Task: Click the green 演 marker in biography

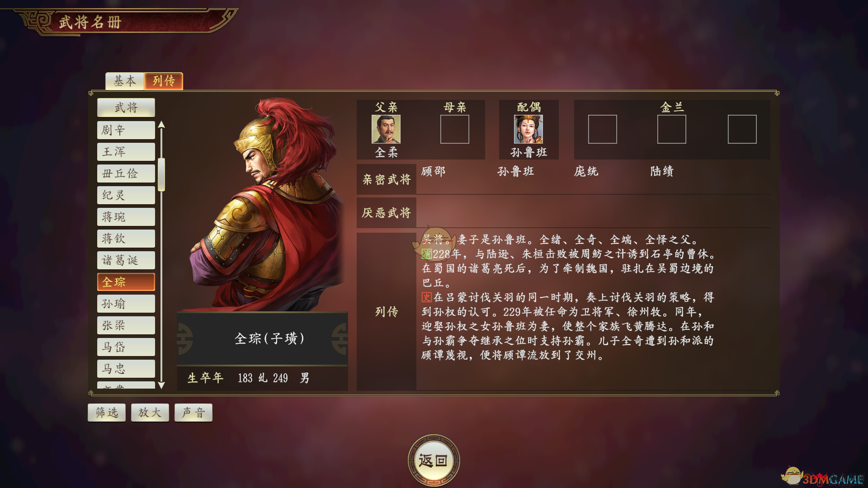Action: click(426, 254)
